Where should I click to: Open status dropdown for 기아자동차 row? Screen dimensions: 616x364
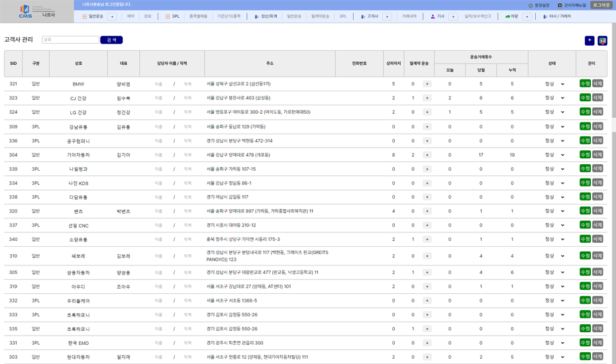tap(554, 155)
